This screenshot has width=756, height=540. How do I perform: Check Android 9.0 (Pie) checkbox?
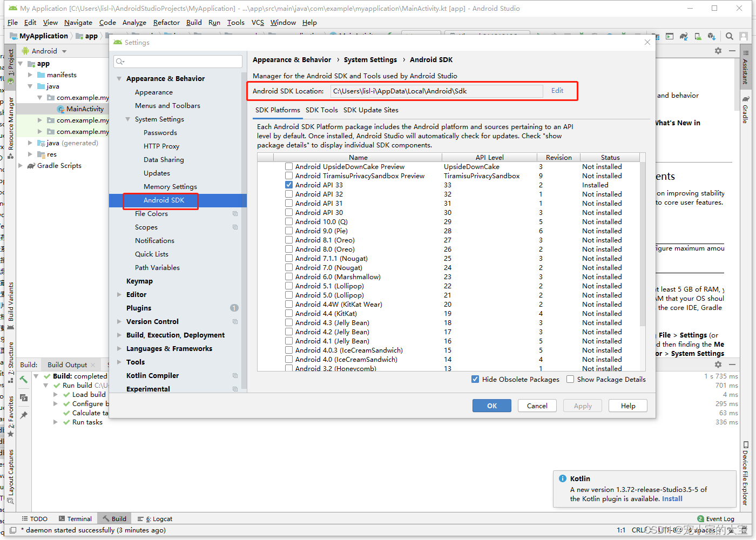point(289,231)
